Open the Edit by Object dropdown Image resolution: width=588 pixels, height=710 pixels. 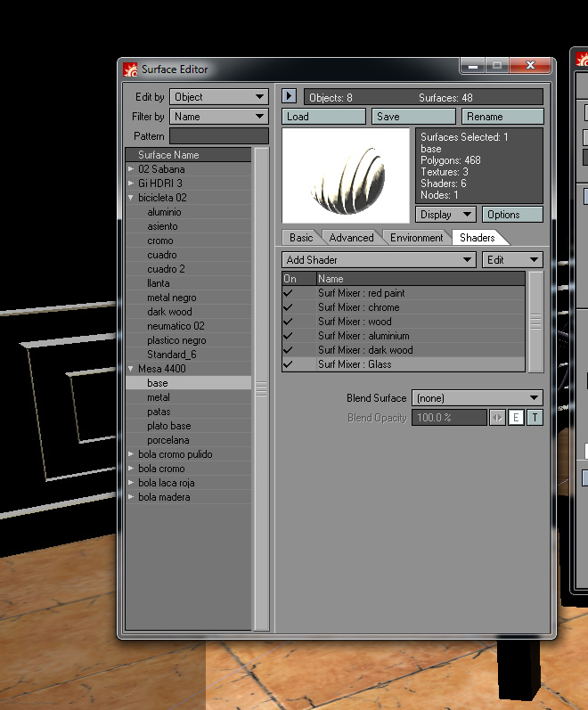pyautogui.click(x=218, y=97)
